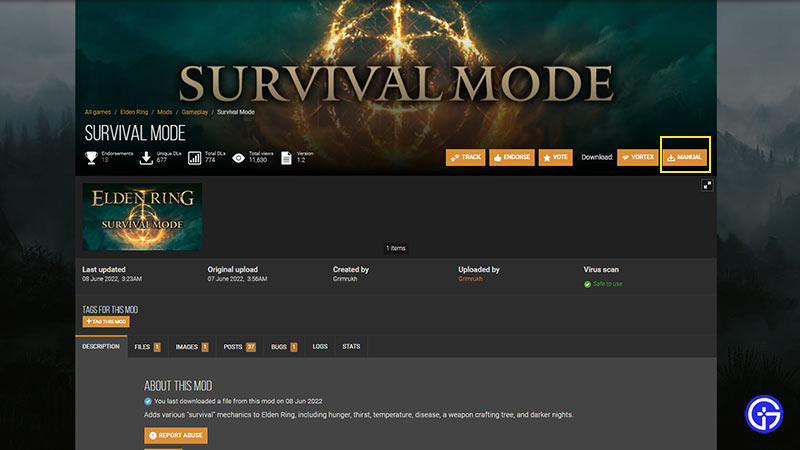Click the Created by name Grimrukh
Screen dimensions: 800x450
tap(345, 279)
